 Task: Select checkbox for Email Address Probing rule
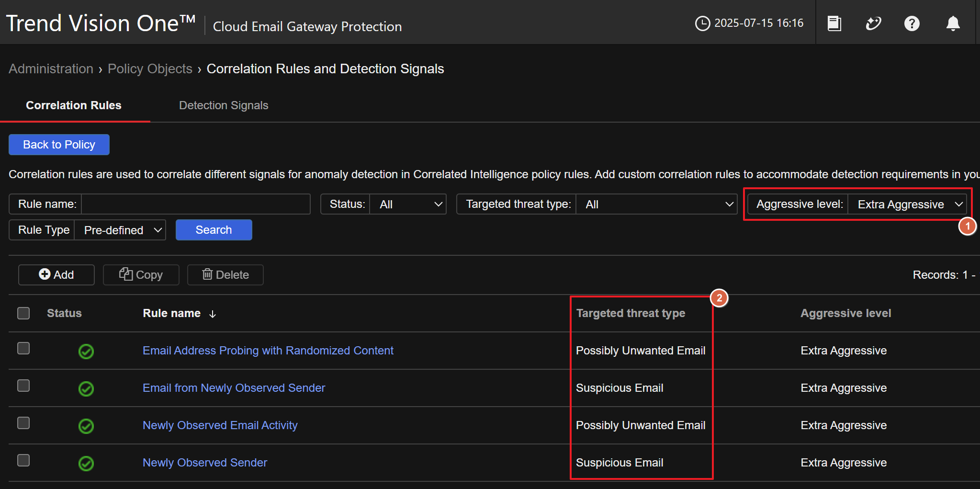(23, 348)
